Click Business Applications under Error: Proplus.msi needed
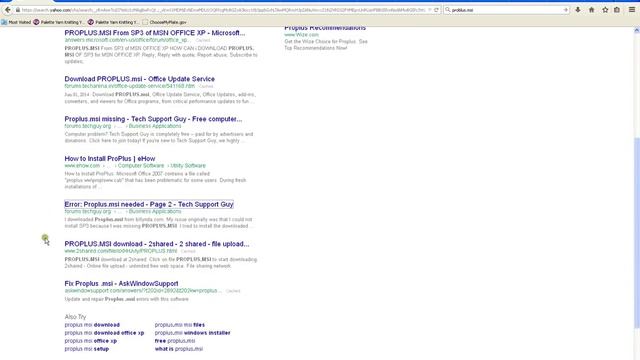 (155, 211)
